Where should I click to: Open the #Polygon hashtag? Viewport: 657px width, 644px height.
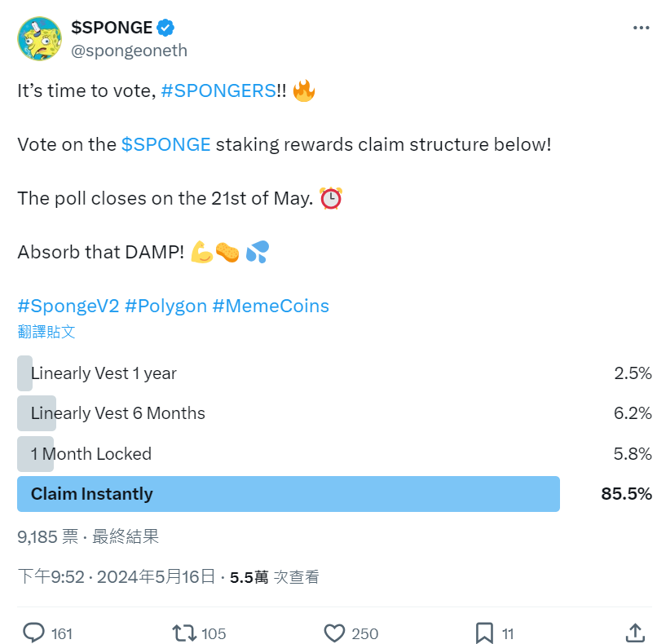click(165, 306)
